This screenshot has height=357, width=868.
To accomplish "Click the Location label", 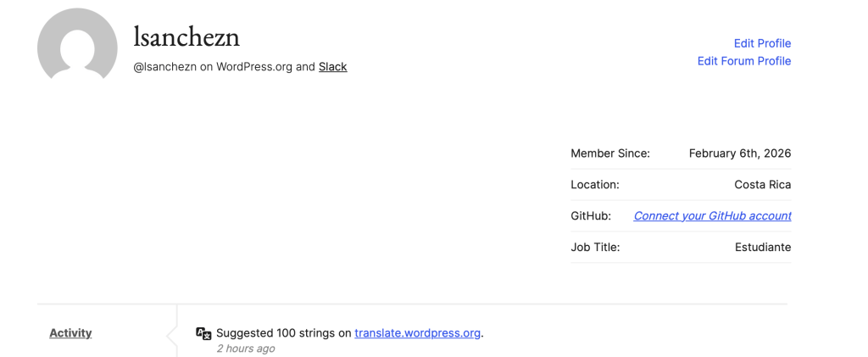I will [x=594, y=185].
